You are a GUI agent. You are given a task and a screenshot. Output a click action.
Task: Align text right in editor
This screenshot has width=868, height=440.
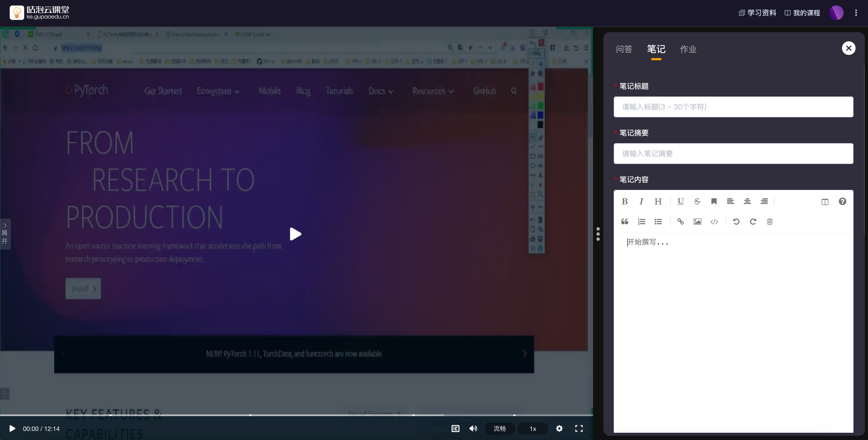764,202
